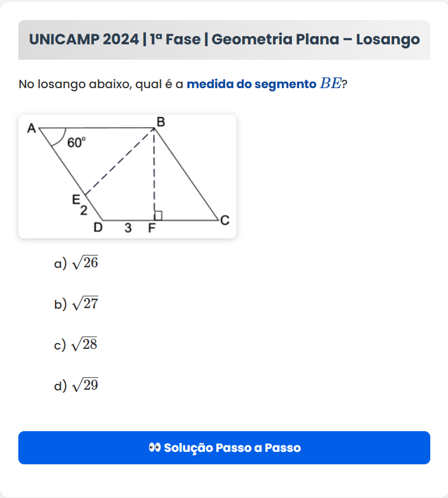Click vertex label A in the diagram
This screenshot has height=498, width=448.
[x=32, y=128]
